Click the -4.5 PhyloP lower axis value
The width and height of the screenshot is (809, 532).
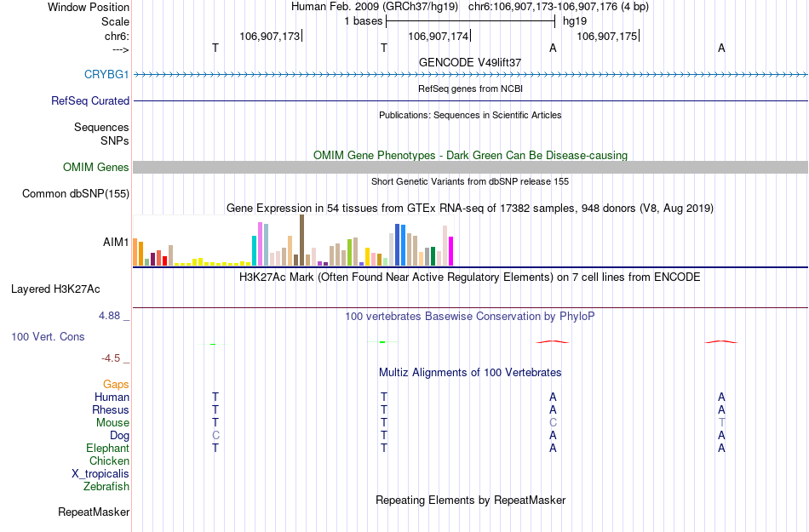tap(111, 358)
